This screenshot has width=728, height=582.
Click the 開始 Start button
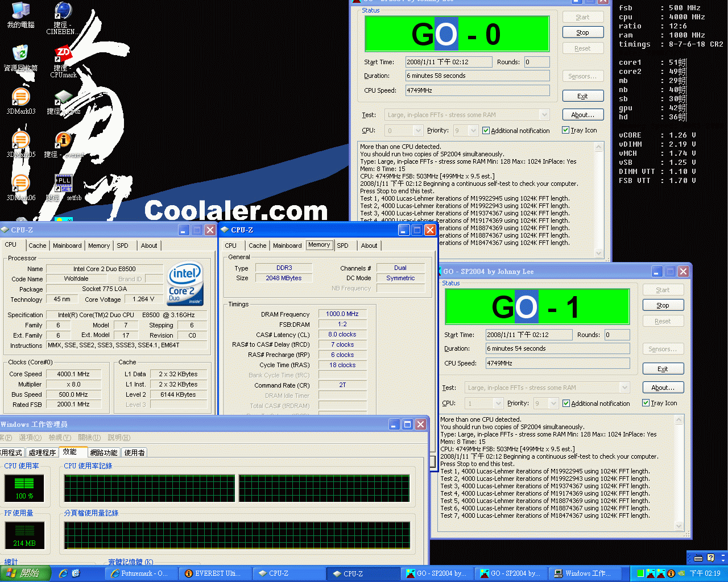coord(25,573)
